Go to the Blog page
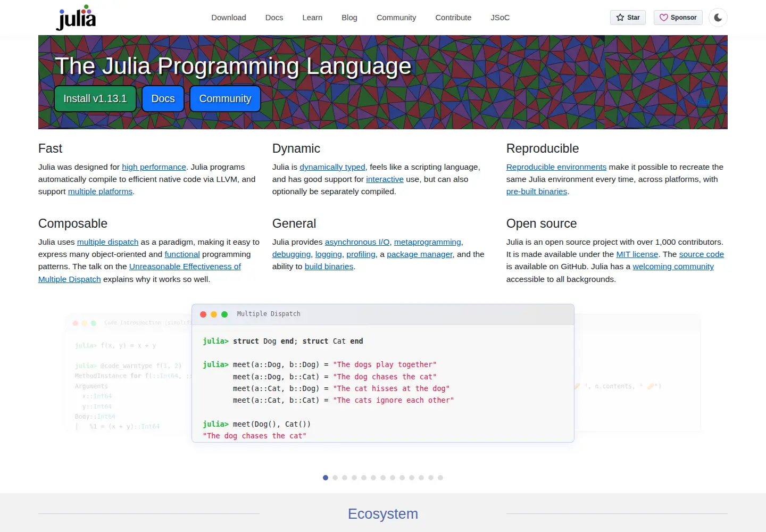Viewport: 766px width, 532px height. tap(349, 18)
